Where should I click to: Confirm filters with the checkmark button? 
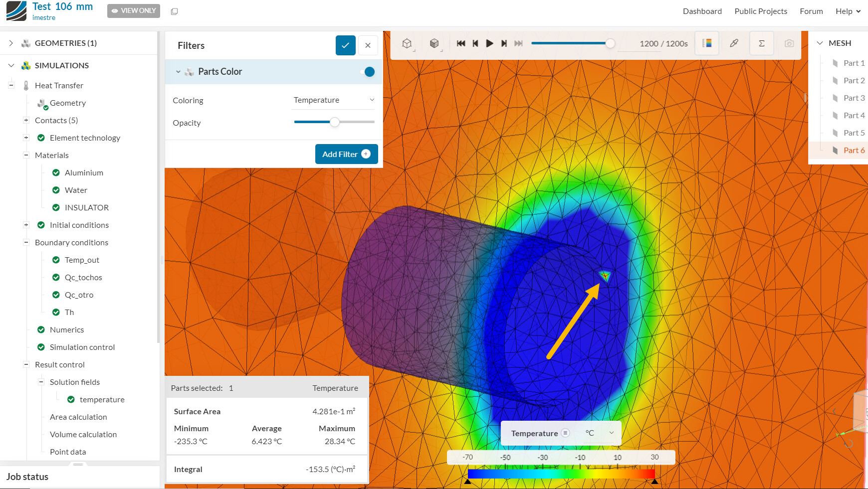click(x=346, y=45)
